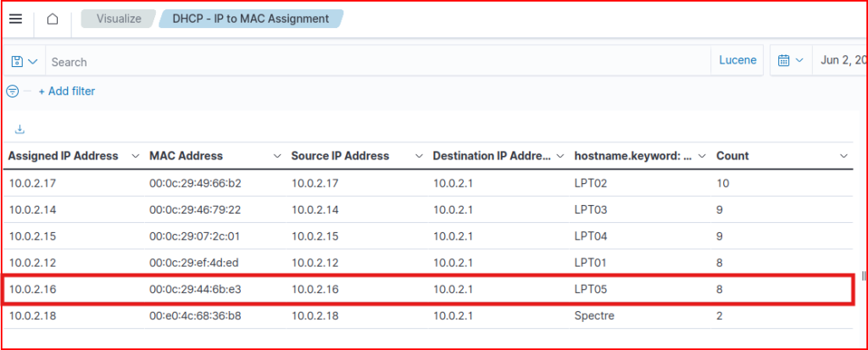Image resolution: width=868 pixels, height=350 pixels.
Task: Click the panel resize handle at right edge
Action: coord(863,275)
